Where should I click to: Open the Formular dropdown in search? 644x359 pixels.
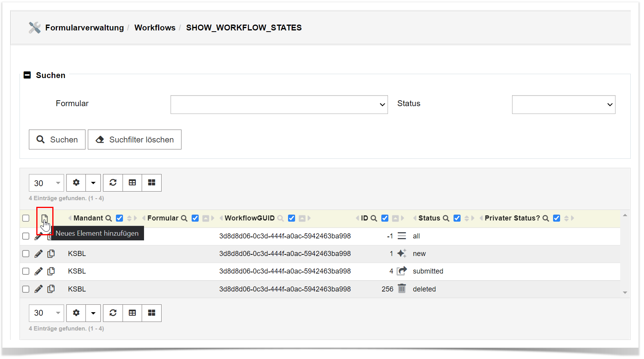click(279, 105)
